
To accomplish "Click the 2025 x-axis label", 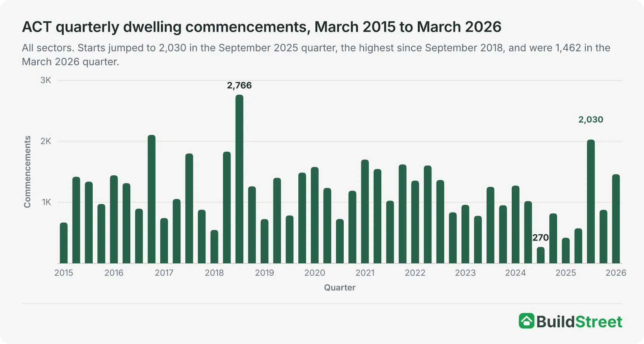I will tap(566, 273).
